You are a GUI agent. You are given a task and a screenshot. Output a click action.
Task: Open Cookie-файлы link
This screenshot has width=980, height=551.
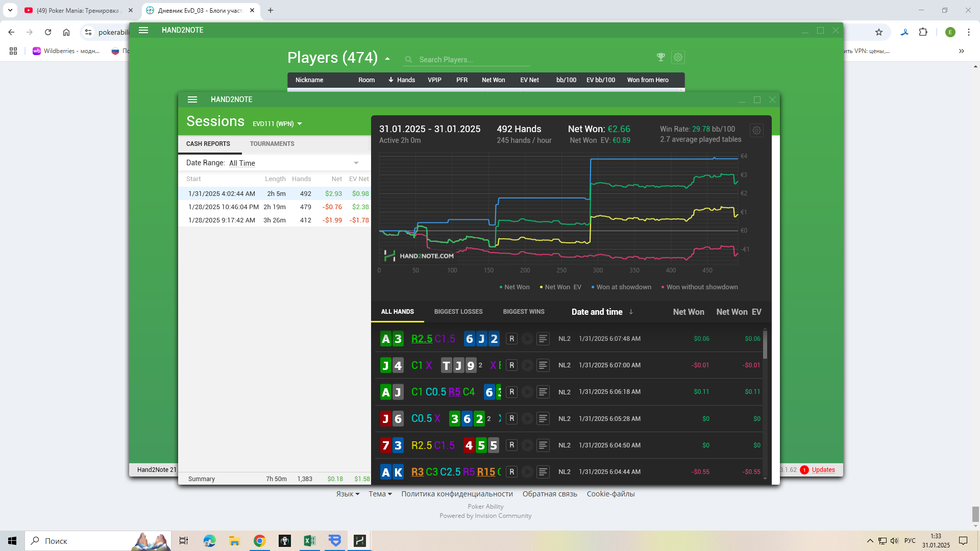point(610,494)
